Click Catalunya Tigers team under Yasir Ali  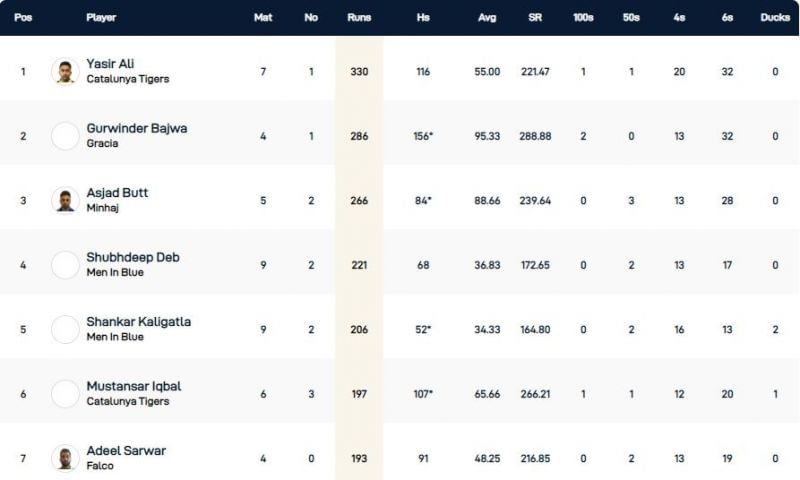[x=127, y=79]
